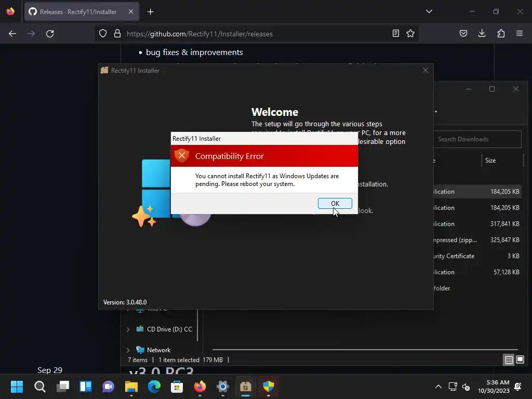
Task: Select Network in navigation pane
Action: click(153, 350)
